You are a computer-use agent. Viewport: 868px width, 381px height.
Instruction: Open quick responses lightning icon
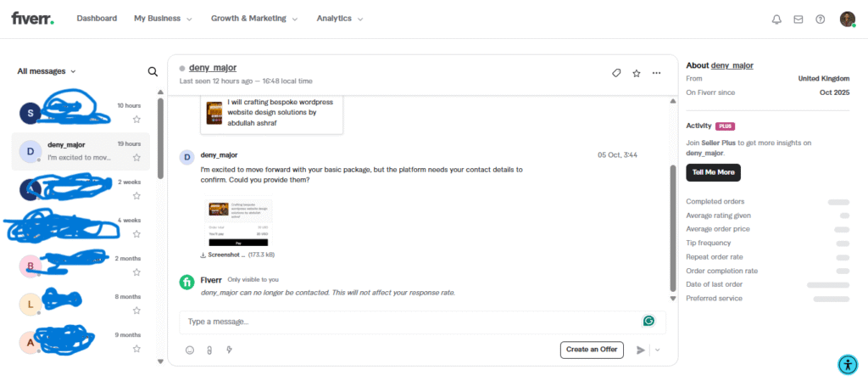pyautogui.click(x=229, y=350)
